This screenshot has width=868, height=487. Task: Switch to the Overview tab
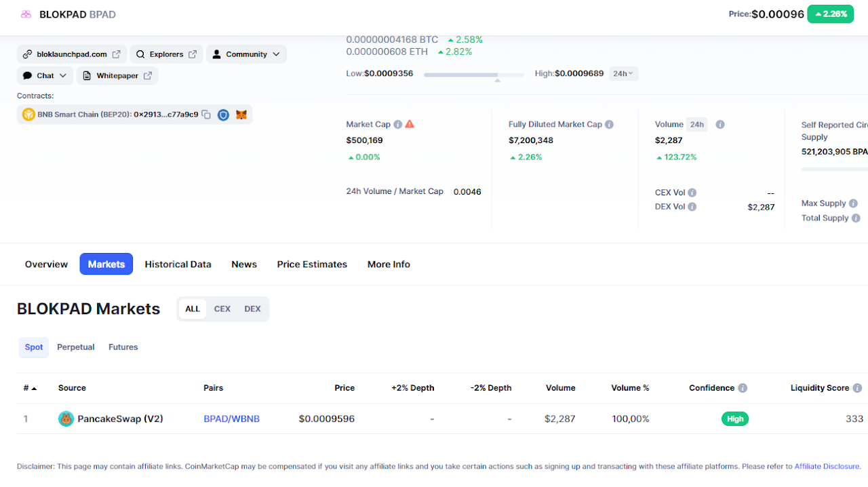tap(46, 264)
